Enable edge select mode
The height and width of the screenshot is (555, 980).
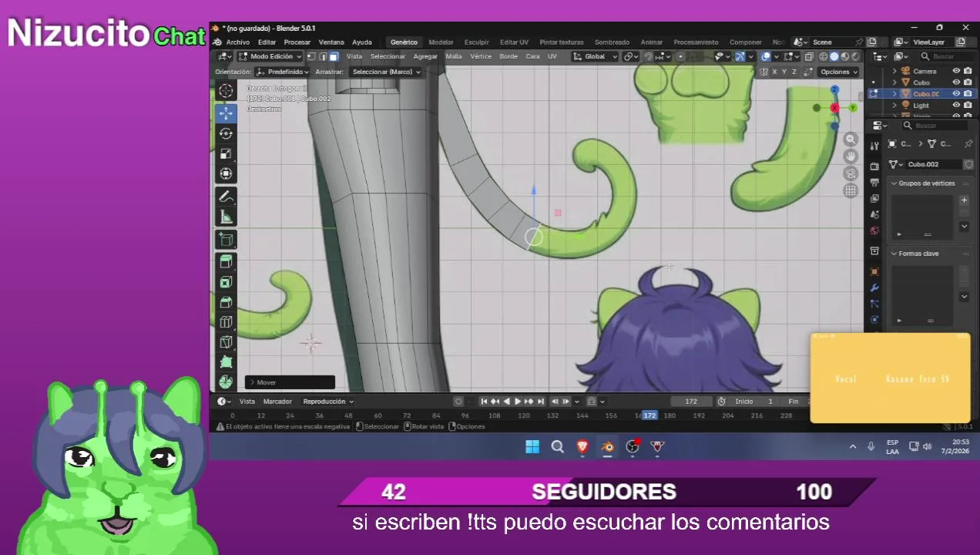pos(323,56)
